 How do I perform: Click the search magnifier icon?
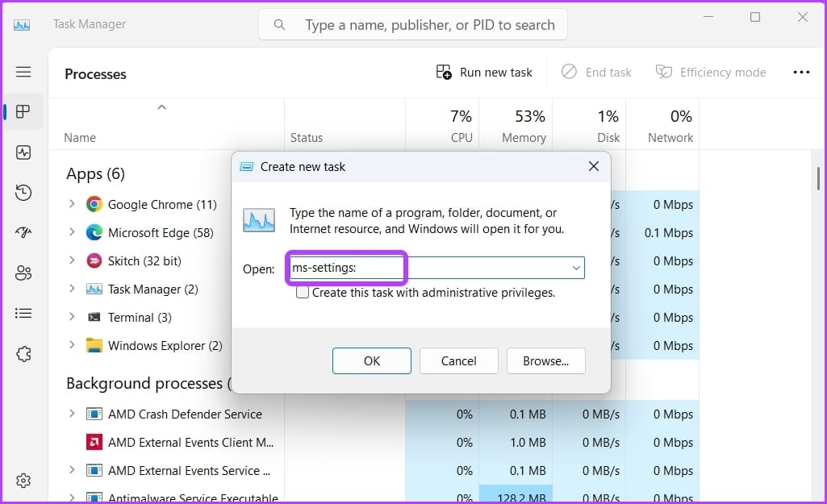279,25
